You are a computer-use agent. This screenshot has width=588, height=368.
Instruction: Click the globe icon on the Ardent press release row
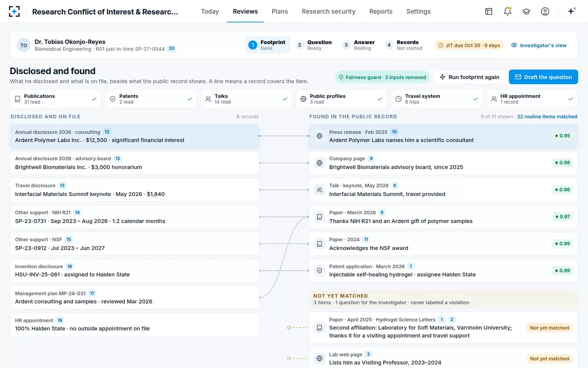[x=320, y=136]
